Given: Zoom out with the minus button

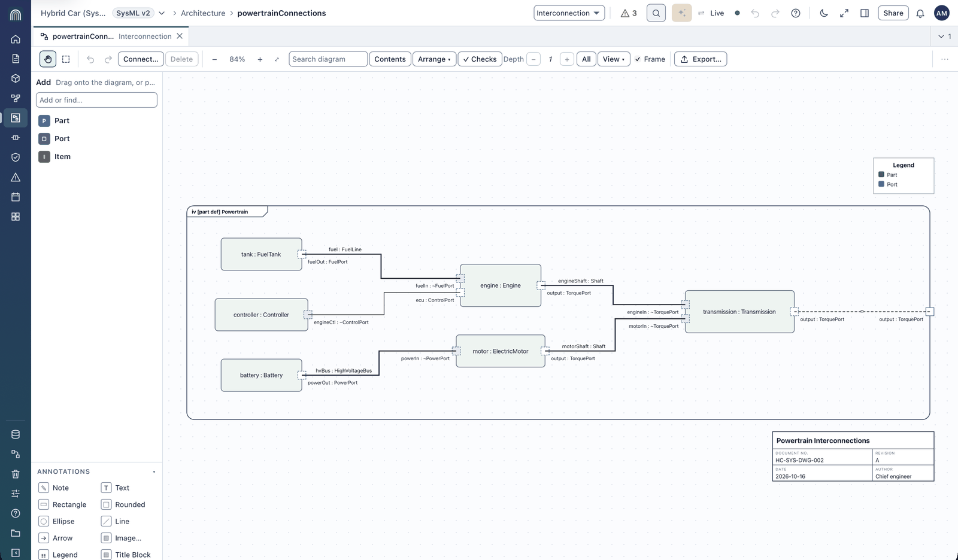Looking at the screenshot, I should click(x=214, y=59).
